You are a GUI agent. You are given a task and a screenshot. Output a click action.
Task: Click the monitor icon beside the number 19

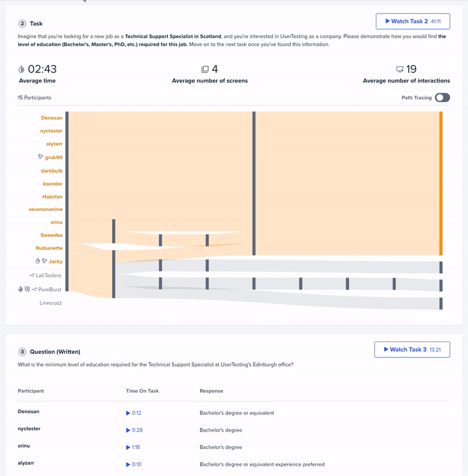click(399, 69)
